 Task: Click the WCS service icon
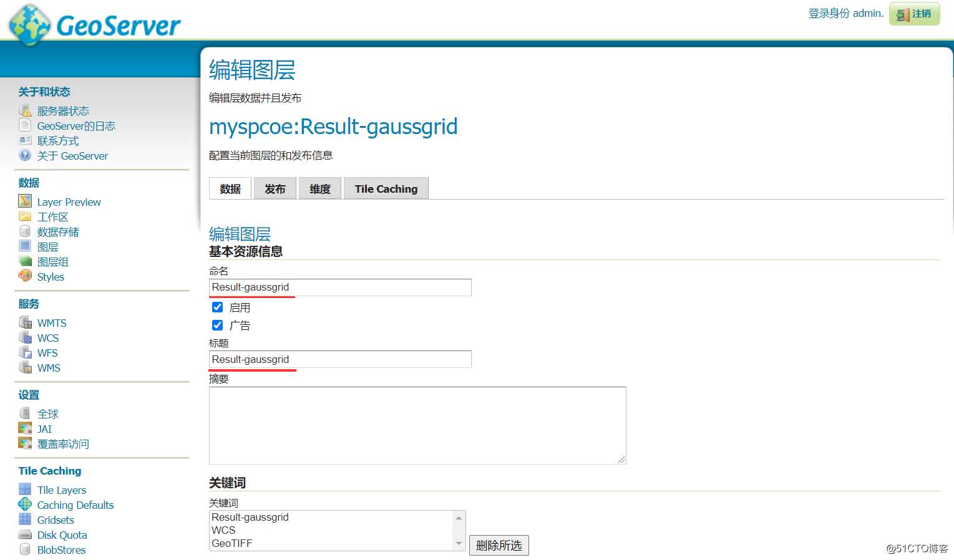pos(25,337)
